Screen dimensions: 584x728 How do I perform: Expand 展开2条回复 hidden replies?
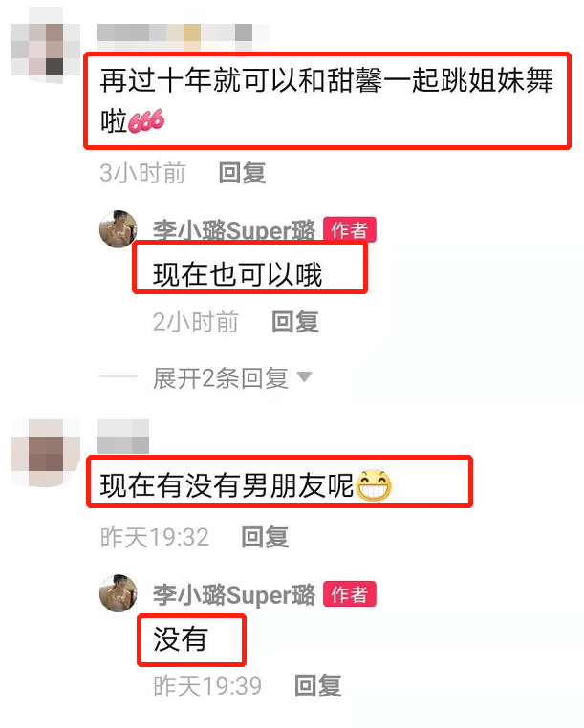click(221, 377)
